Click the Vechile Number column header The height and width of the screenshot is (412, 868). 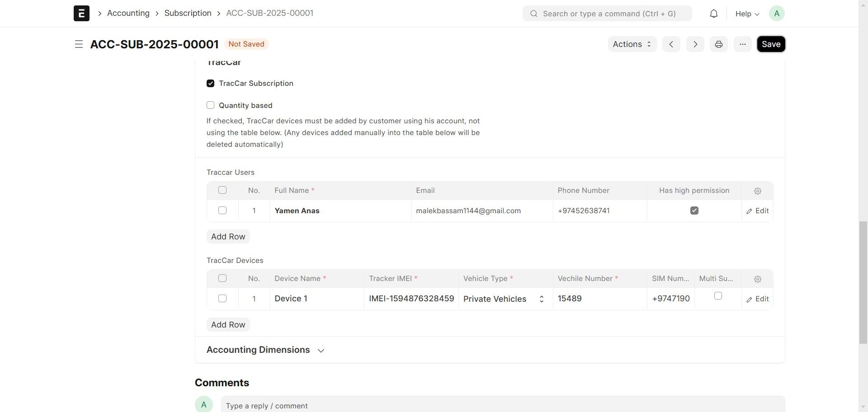pos(600,279)
